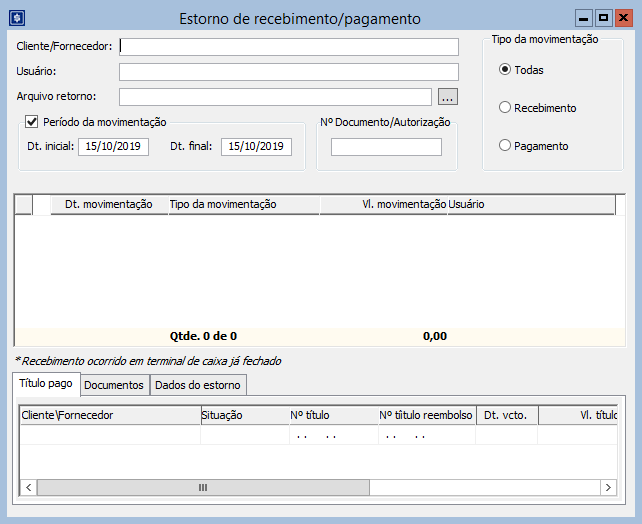Click the Dt. inicial date field
Image resolution: width=642 pixels, height=524 pixels.
[113, 146]
